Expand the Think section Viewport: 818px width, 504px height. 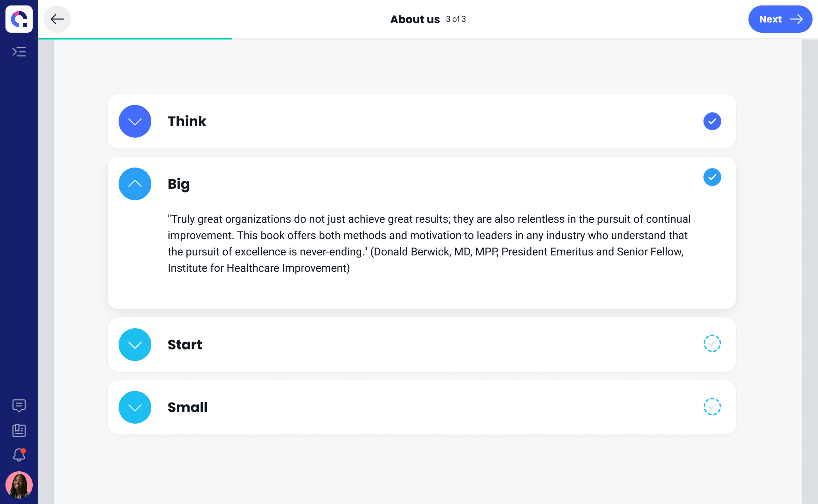point(135,121)
